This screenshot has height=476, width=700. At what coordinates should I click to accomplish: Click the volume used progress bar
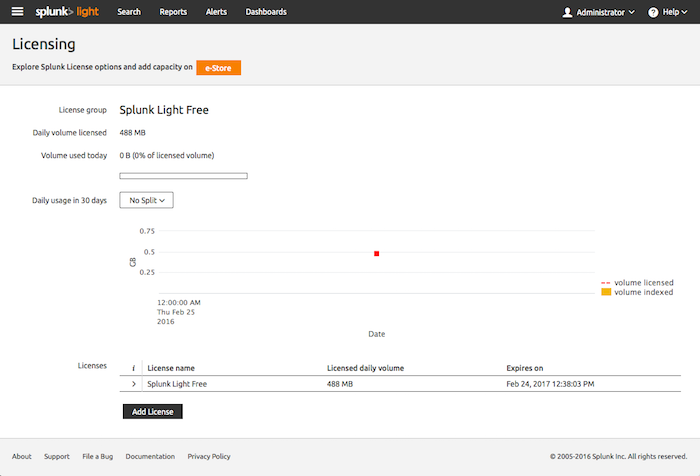pos(183,176)
